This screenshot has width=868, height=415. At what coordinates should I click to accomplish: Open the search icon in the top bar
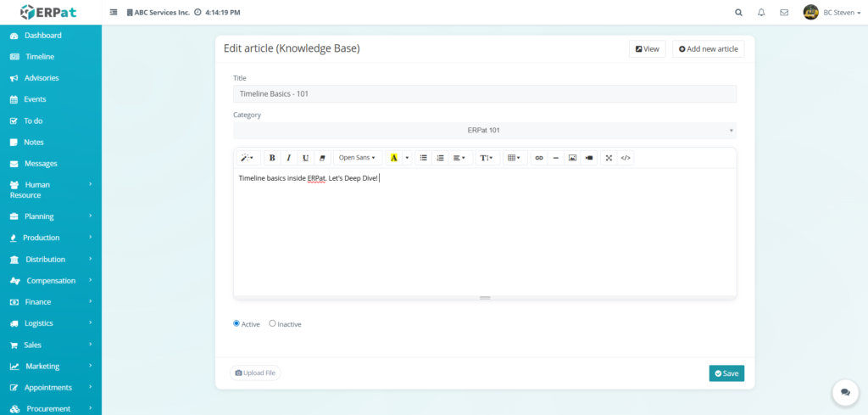click(738, 12)
